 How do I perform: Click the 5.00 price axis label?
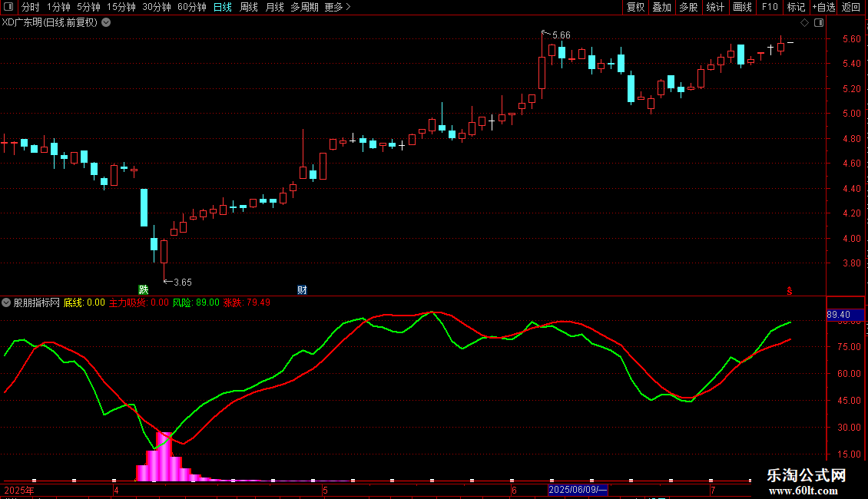(x=851, y=114)
